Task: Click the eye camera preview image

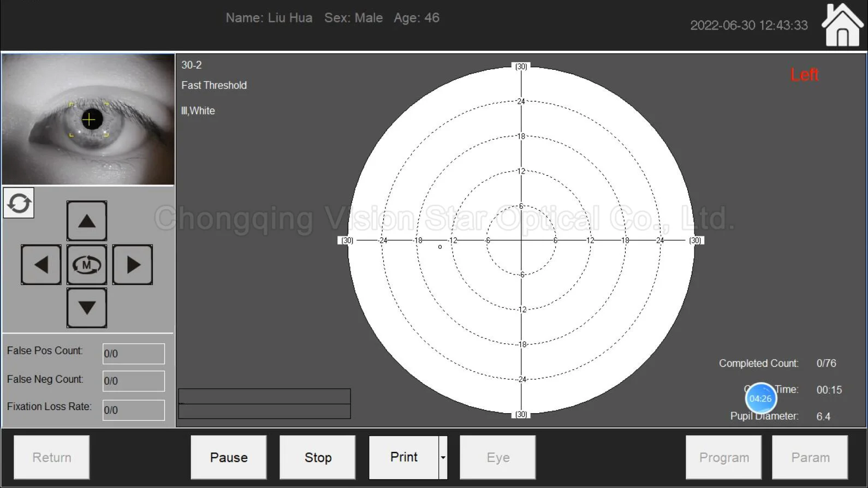Action: (x=88, y=119)
